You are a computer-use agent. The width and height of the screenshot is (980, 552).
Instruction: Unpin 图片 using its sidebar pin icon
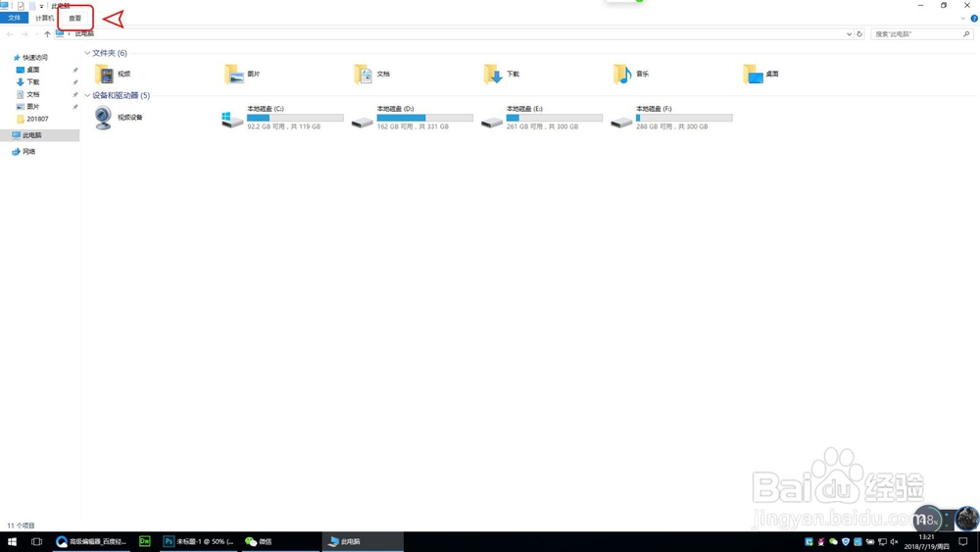75,107
